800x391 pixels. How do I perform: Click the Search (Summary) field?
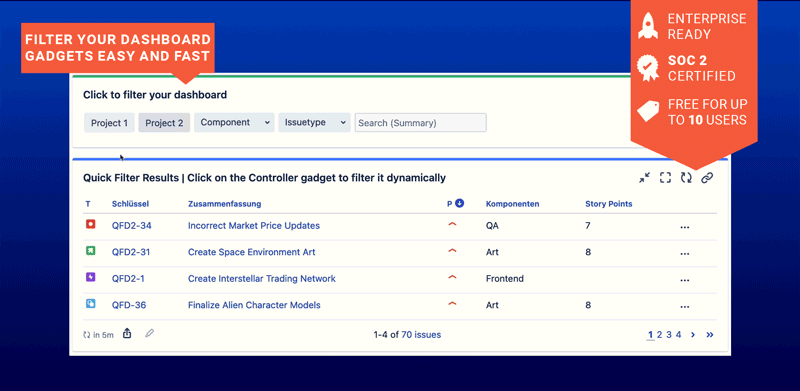point(420,123)
